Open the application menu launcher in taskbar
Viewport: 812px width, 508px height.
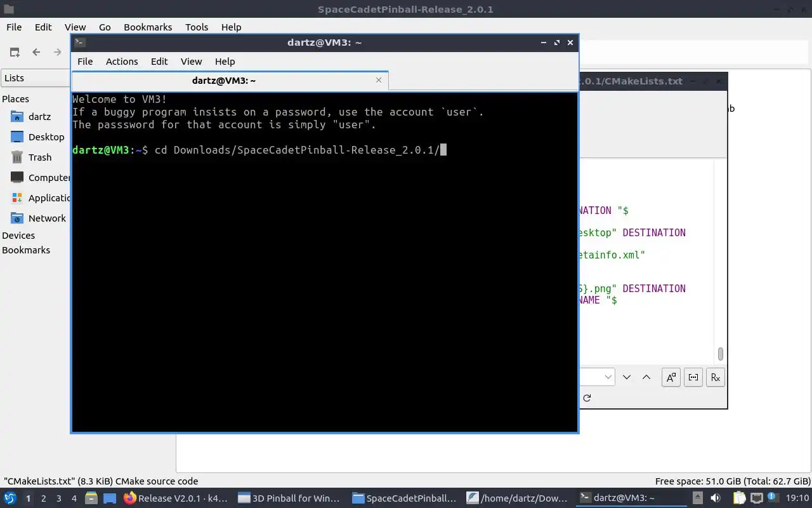point(10,498)
